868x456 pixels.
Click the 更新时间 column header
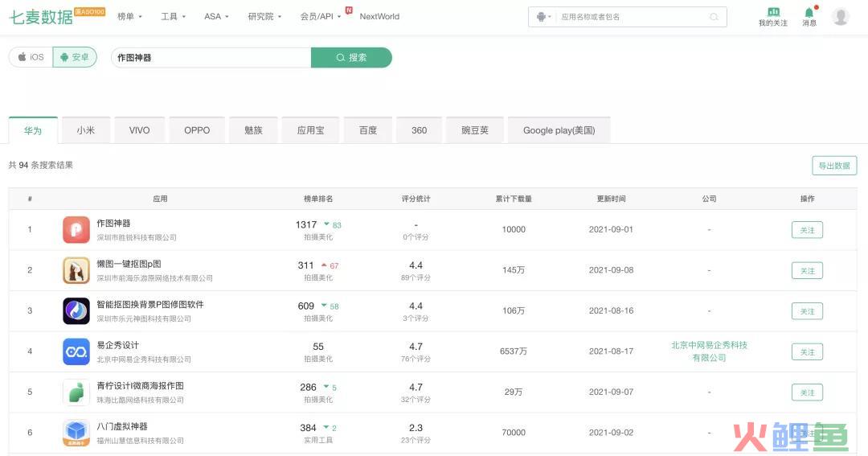tap(611, 199)
